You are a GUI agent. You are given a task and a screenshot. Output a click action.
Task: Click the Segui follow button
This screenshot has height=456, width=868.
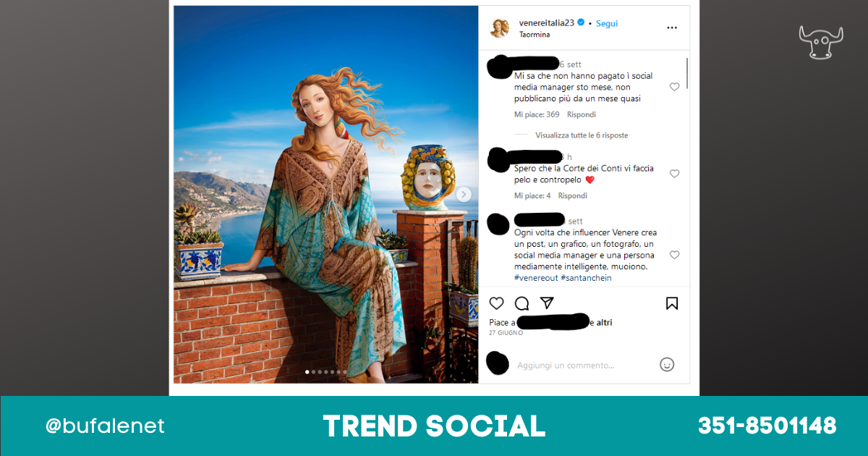pos(607,23)
